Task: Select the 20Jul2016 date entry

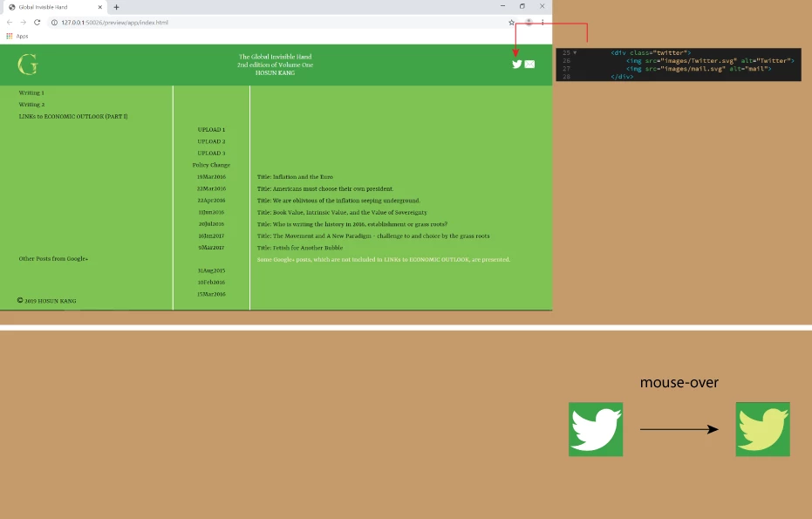Action: (211, 224)
